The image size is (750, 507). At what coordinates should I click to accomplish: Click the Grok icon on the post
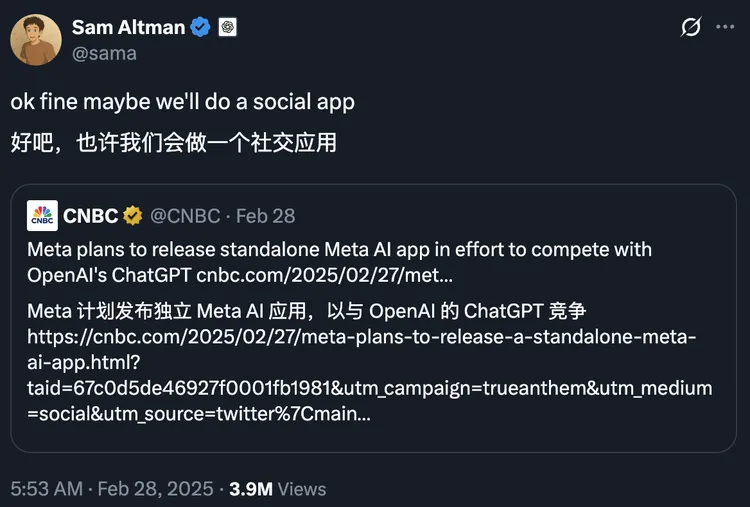tap(691, 28)
